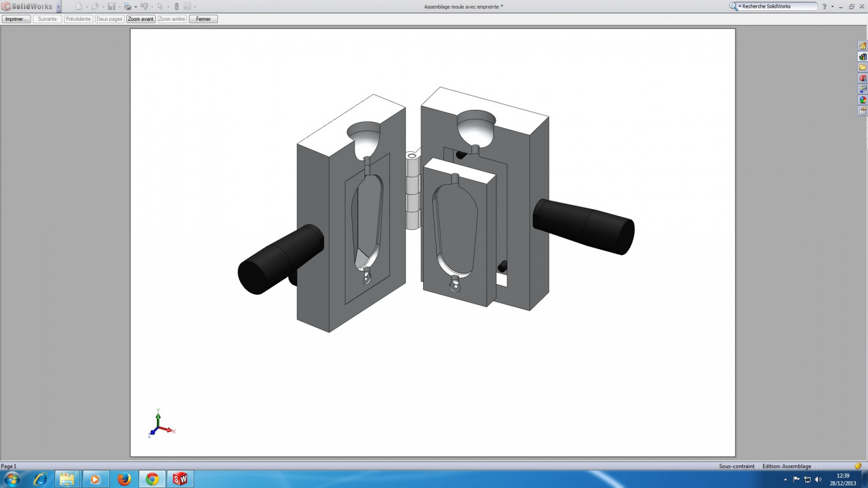
Task: Click the Zoom avant button
Action: pos(140,19)
